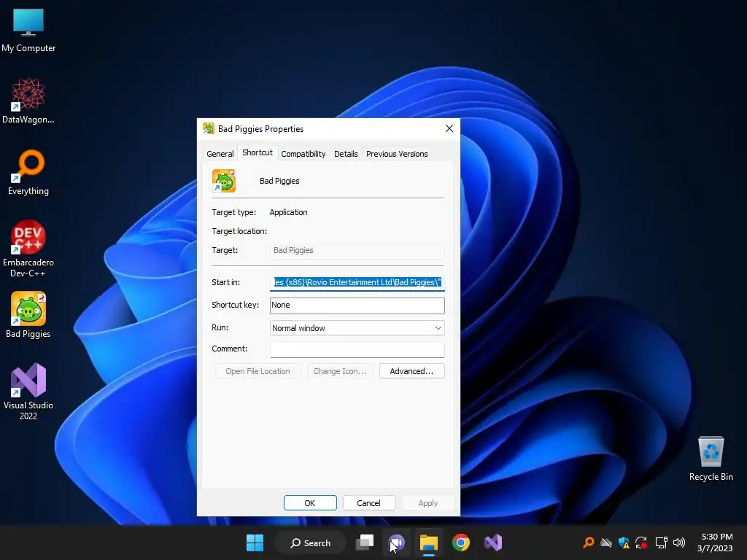Open the network status tray icon
Screen dimensions: 747x560
(x=661, y=542)
